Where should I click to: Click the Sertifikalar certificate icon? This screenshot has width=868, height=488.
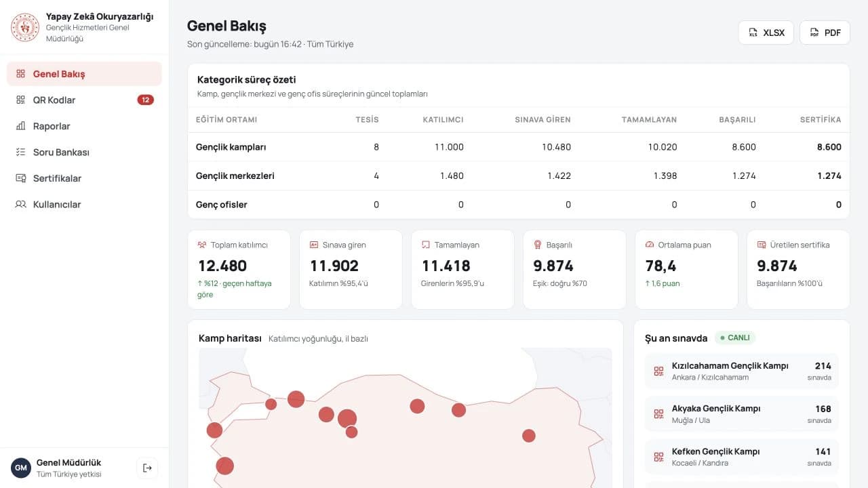pyautogui.click(x=20, y=178)
